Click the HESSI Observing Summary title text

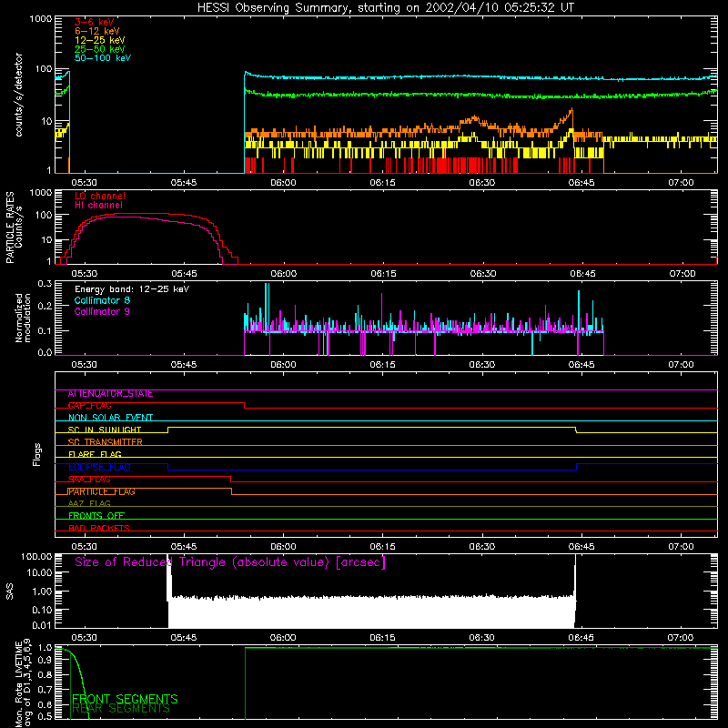pyautogui.click(x=385, y=8)
